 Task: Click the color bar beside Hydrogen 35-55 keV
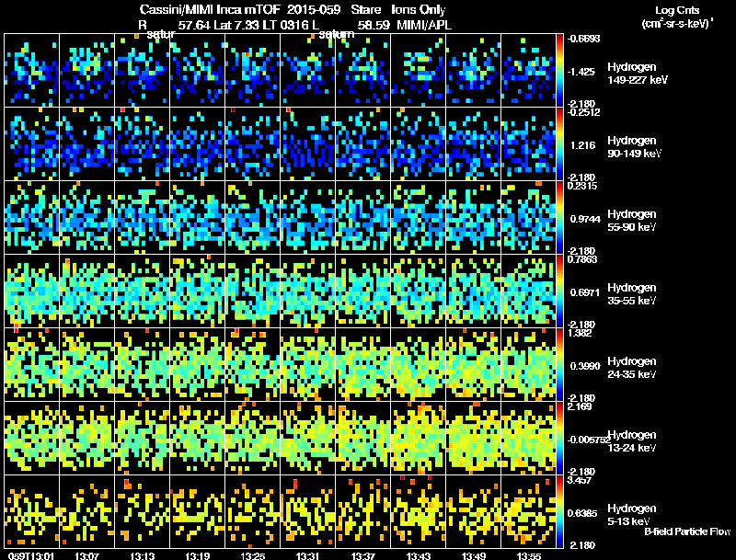559,291
